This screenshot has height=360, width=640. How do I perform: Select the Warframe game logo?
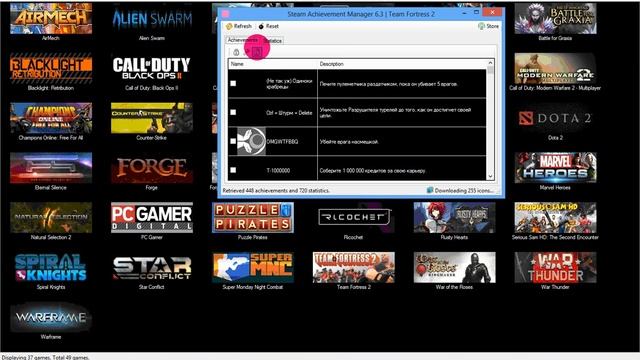click(x=51, y=317)
